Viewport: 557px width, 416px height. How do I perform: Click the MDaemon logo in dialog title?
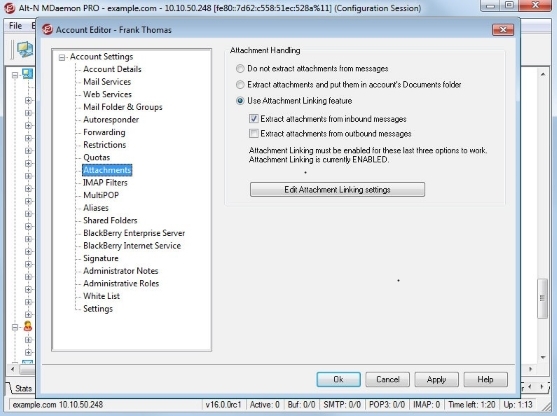[x=47, y=30]
